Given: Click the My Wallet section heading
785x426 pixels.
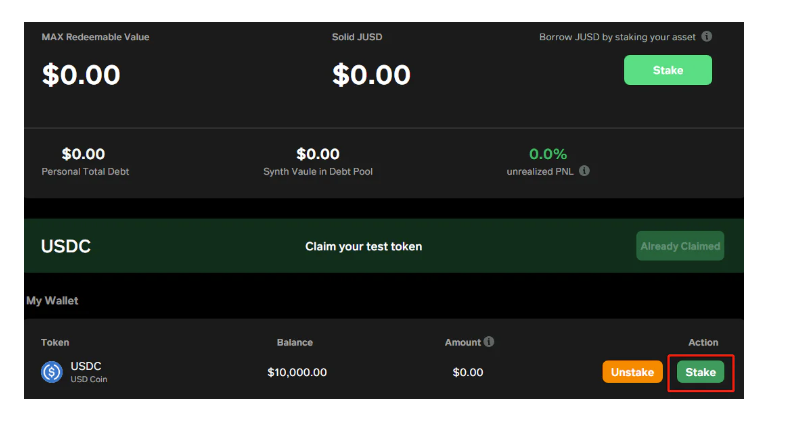Looking at the screenshot, I should point(52,300).
